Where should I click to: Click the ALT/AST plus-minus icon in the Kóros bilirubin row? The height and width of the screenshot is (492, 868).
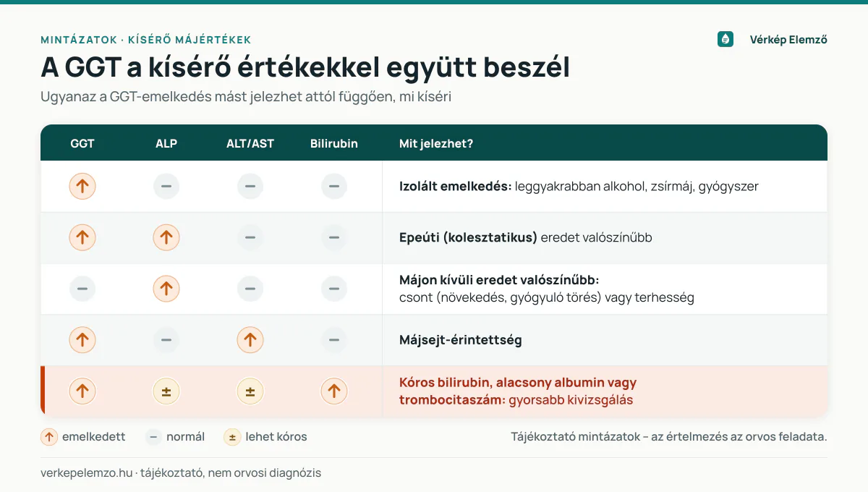(x=250, y=391)
